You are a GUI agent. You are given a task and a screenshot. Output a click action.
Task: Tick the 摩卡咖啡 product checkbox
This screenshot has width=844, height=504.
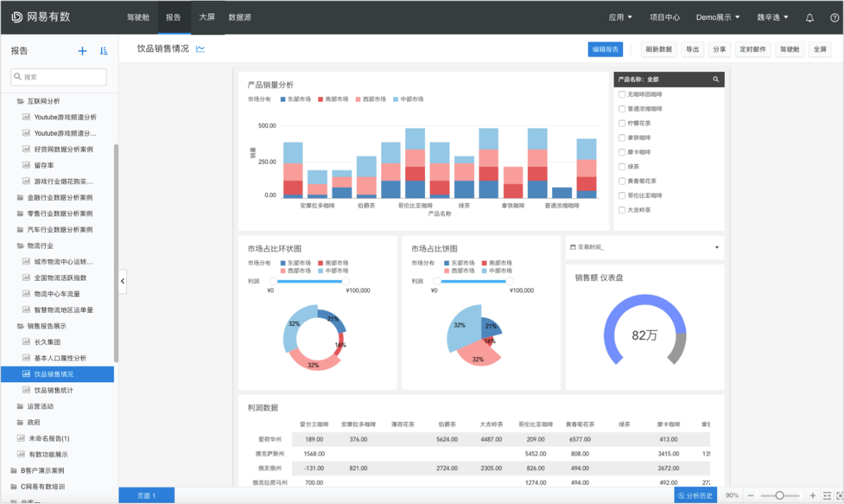coord(622,152)
